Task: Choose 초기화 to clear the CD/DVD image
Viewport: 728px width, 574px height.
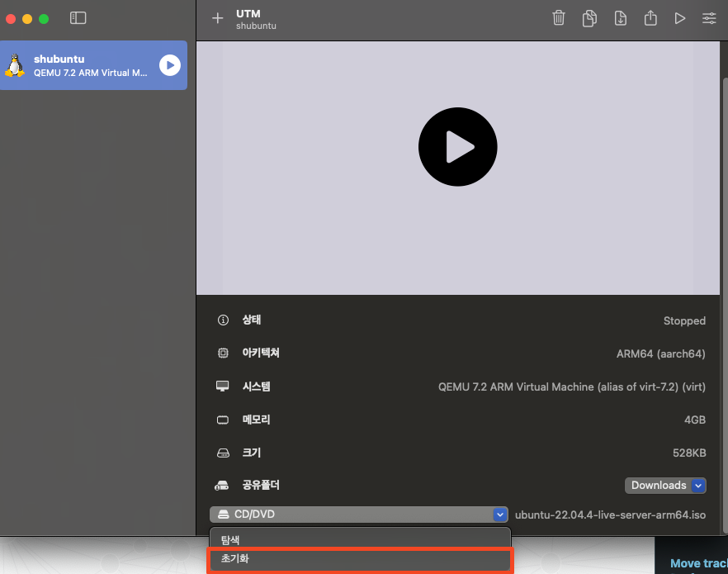Action: (x=360, y=558)
